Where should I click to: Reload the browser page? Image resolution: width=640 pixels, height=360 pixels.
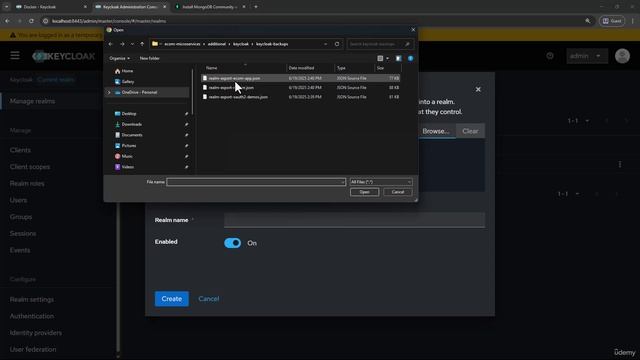click(x=31, y=21)
